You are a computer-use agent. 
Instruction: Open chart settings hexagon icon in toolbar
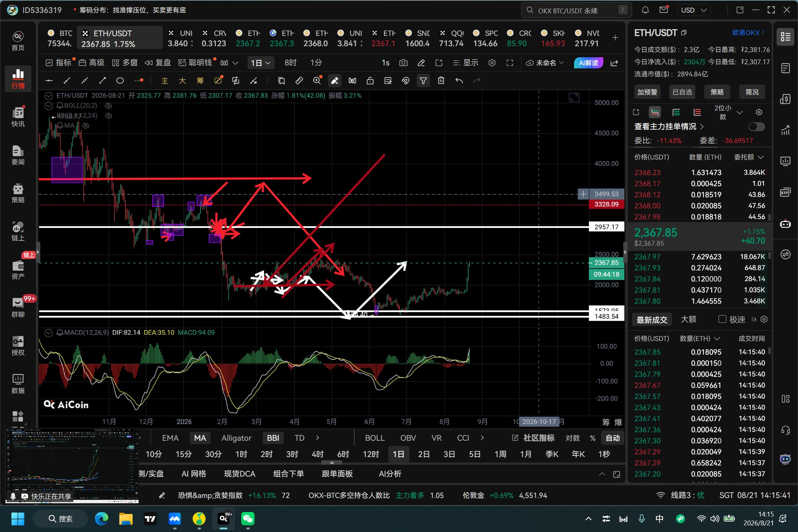pos(492,63)
